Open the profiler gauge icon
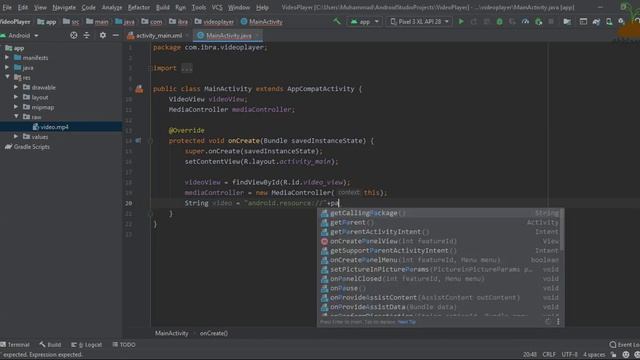This screenshot has height=360, width=640. coord(525,22)
